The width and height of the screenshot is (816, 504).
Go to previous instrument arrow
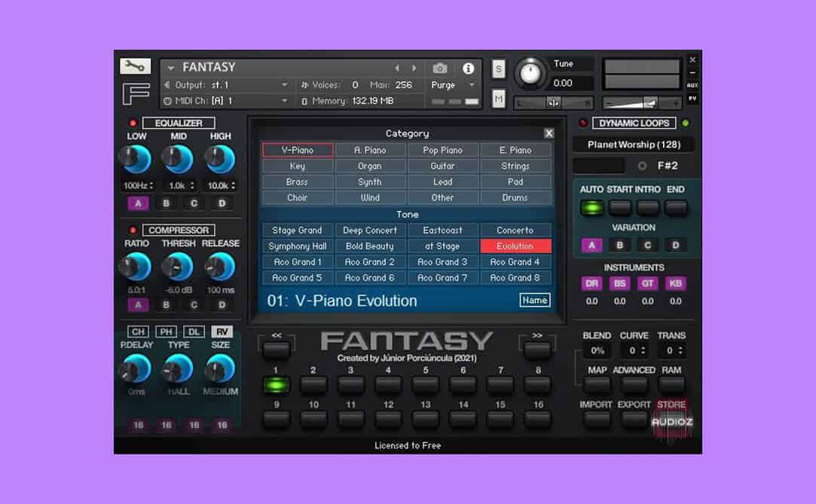(x=397, y=68)
